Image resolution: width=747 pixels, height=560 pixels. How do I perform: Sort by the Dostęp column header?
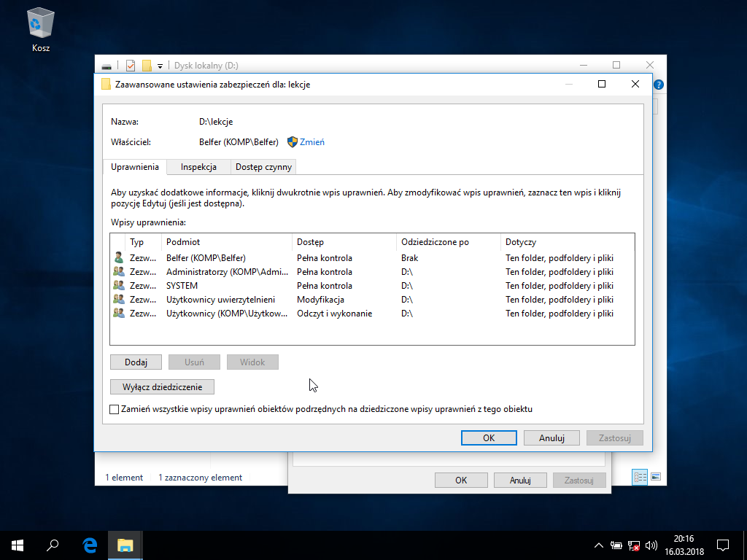click(x=344, y=242)
